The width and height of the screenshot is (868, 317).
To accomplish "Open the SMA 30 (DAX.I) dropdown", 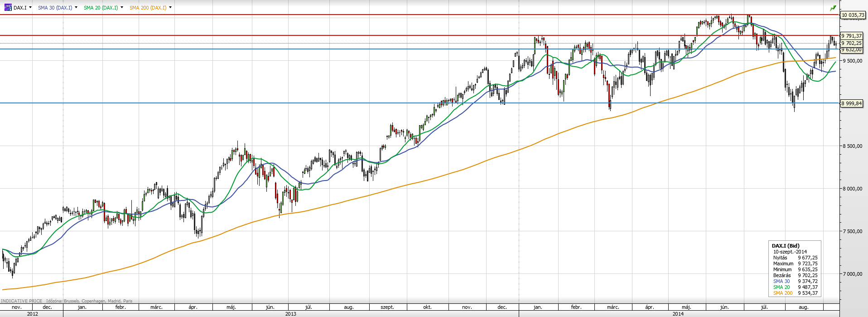I will pyautogui.click(x=76, y=7).
